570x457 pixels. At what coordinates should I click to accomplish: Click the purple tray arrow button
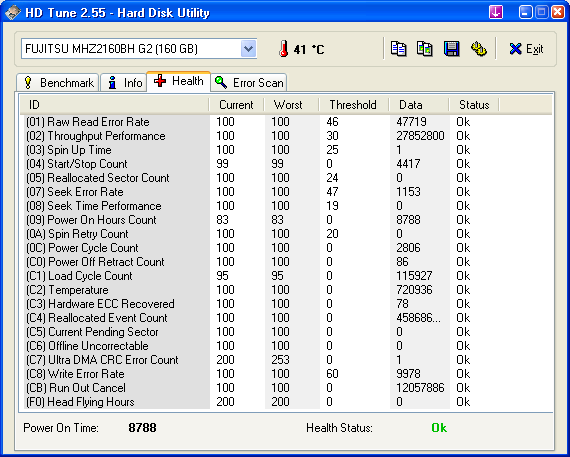coord(496,12)
